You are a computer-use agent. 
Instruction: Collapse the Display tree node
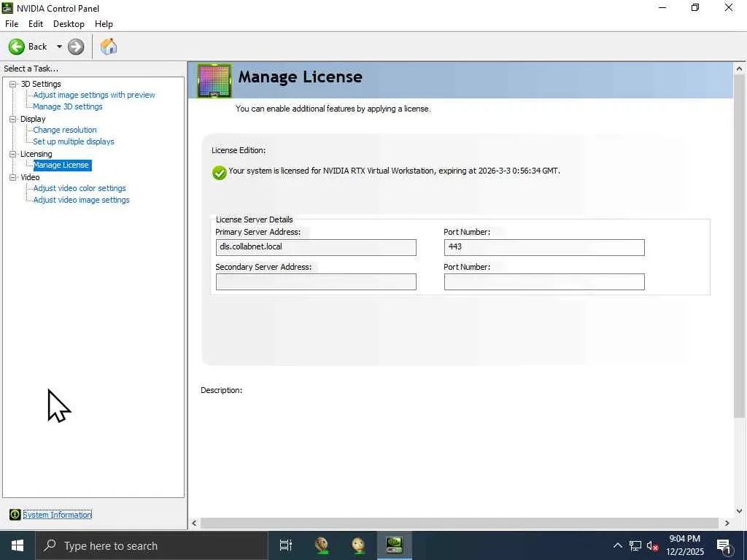[13, 119]
